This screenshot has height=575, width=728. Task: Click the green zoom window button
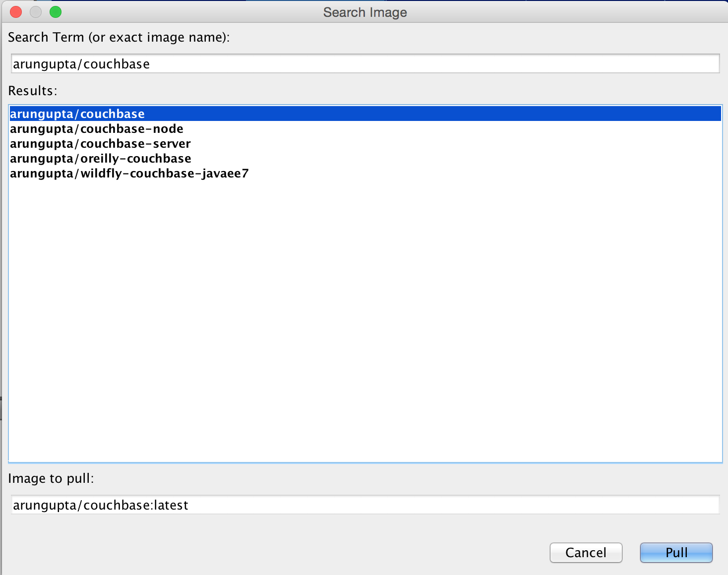point(56,12)
